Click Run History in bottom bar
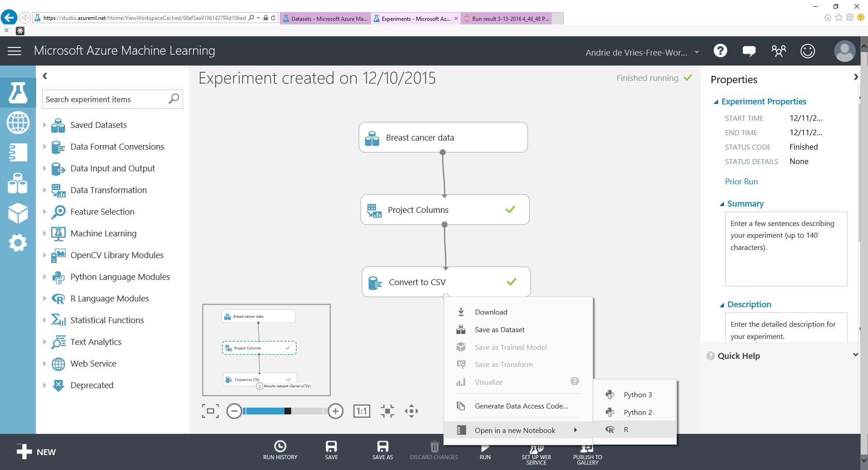Image resolution: width=868 pixels, height=470 pixels. tap(280, 450)
